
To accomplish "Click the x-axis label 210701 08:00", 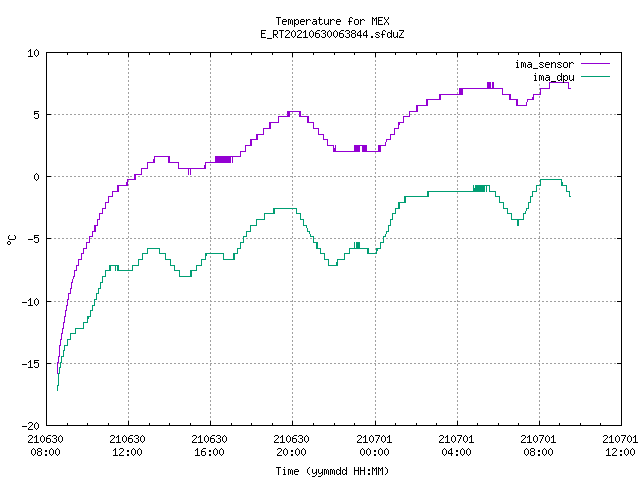I will (538, 446).
